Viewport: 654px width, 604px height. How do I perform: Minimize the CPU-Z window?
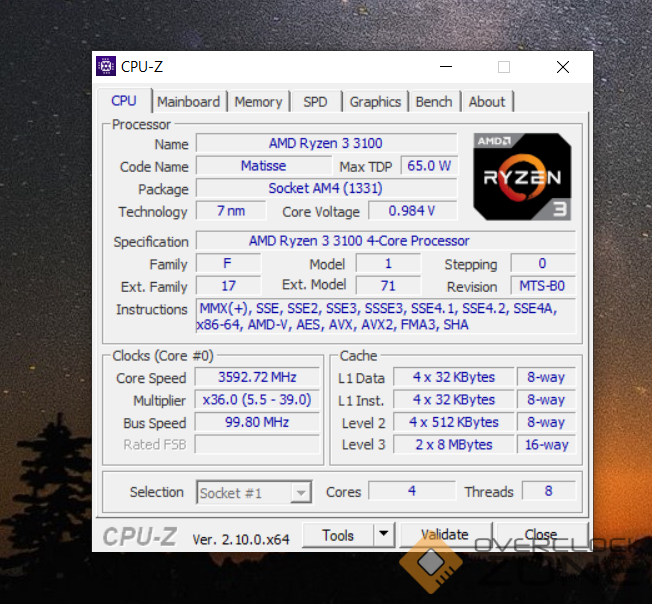pyautogui.click(x=446, y=67)
